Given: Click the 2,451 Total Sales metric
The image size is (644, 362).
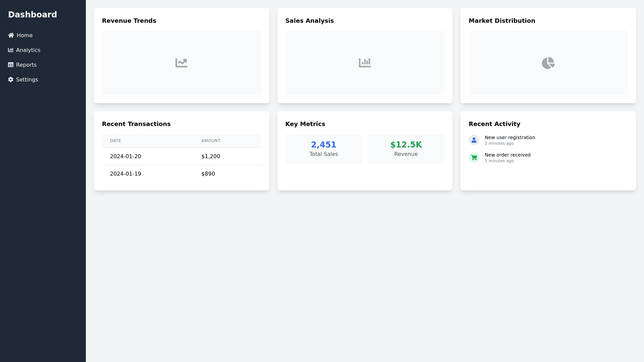Looking at the screenshot, I should (x=324, y=148).
